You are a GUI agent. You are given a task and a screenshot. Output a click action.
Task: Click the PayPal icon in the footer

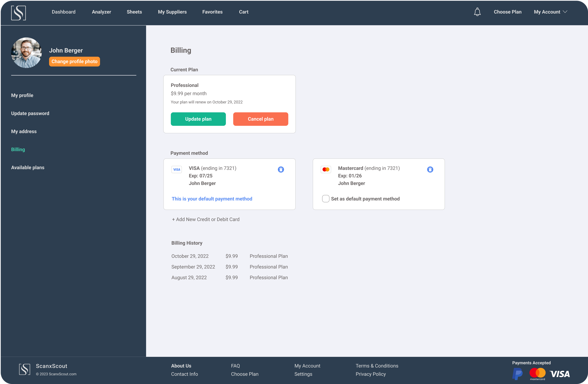click(517, 374)
